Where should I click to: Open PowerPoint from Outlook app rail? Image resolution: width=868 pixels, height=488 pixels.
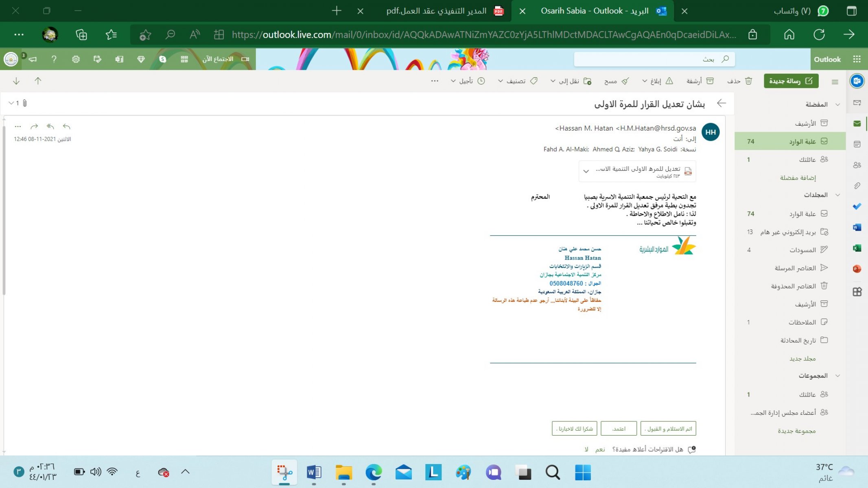[x=857, y=269]
